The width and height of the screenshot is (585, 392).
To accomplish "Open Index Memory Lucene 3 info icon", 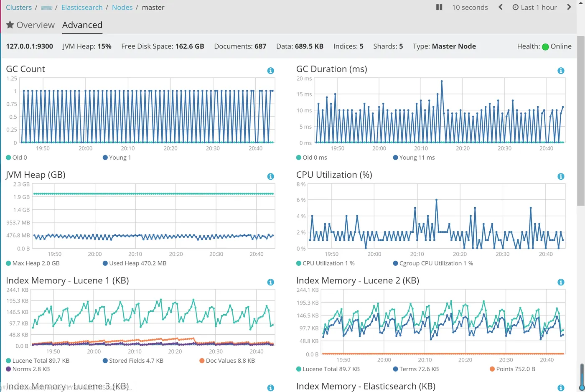I will pyautogui.click(x=271, y=388).
